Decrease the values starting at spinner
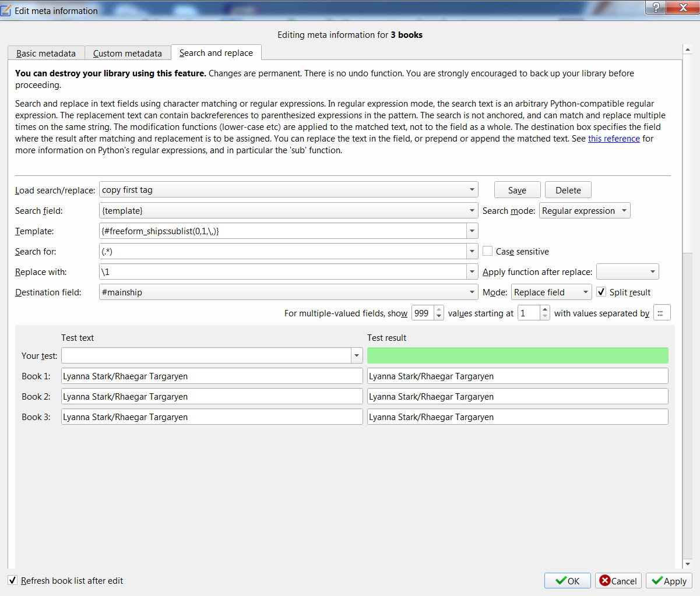 click(x=545, y=316)
